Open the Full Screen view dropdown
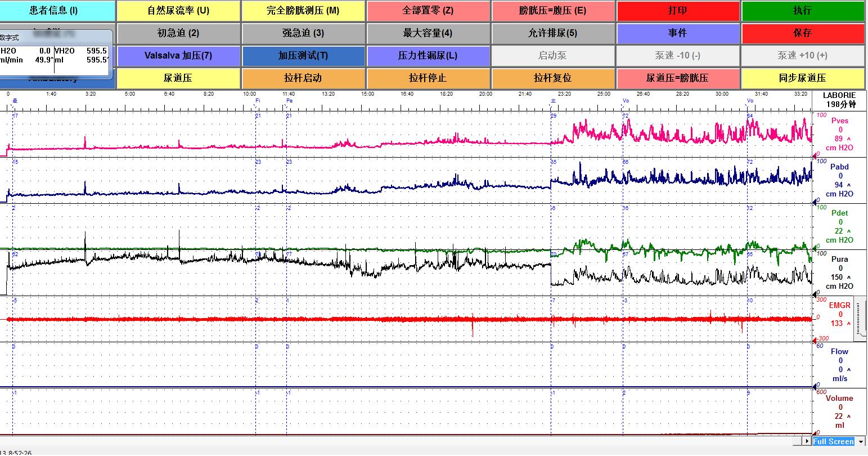Image resolution: width=868 pixels, height=456 pixels. pos(863,441)
